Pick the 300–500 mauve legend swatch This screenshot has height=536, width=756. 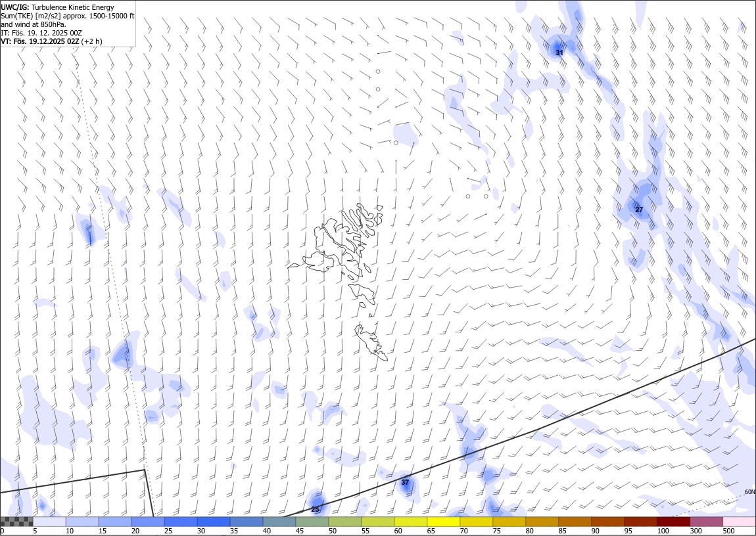(x=706, y=522)
